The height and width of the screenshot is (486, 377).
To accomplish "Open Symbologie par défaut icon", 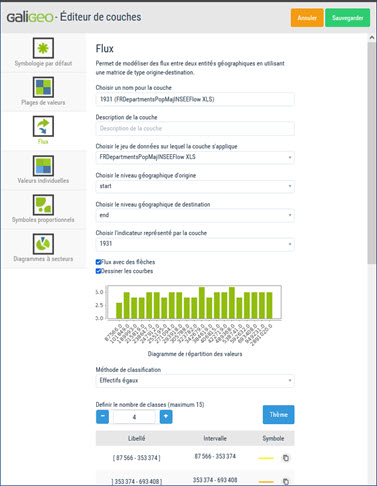I will (x=43, y=48).
